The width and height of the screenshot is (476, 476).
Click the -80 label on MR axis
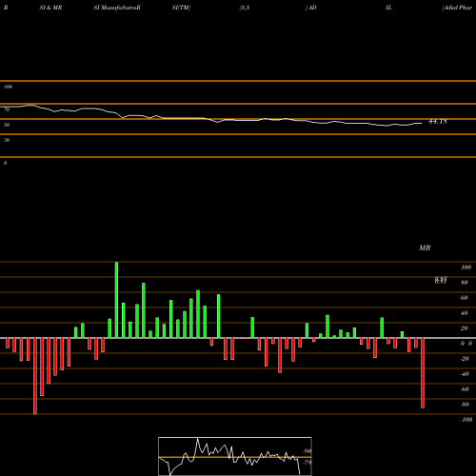[x=465, y=405]
